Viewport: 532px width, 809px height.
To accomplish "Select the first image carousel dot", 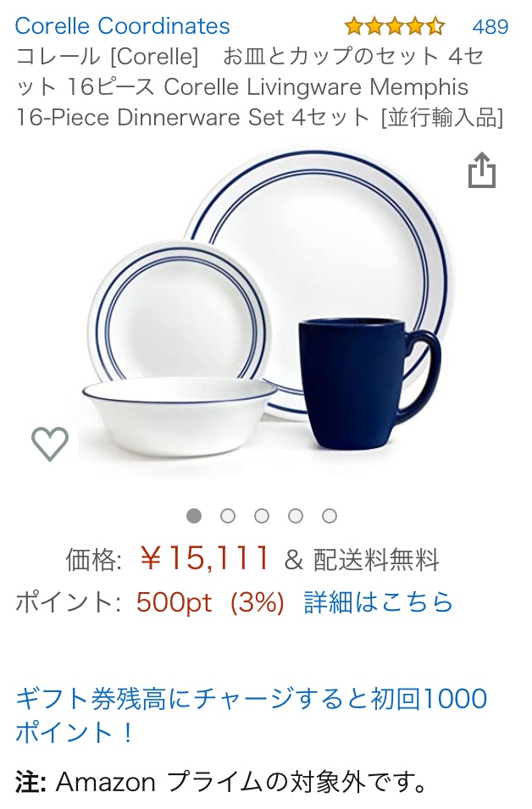I will [x=194, y=515].
